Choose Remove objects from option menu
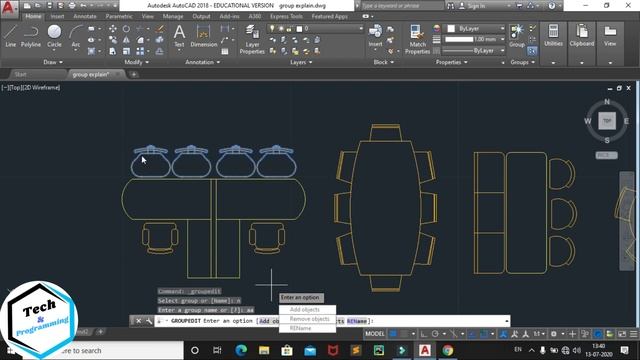This screenshot has height=360, width=640. [309, 319]
